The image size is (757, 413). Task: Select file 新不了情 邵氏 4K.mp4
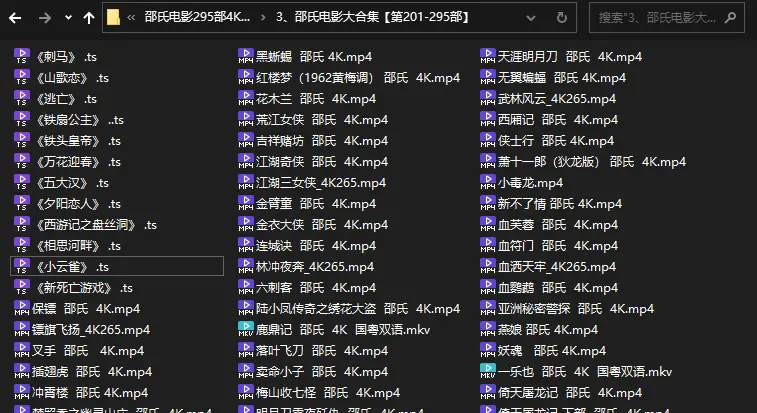pyautogui.click(x=560, y=204)
